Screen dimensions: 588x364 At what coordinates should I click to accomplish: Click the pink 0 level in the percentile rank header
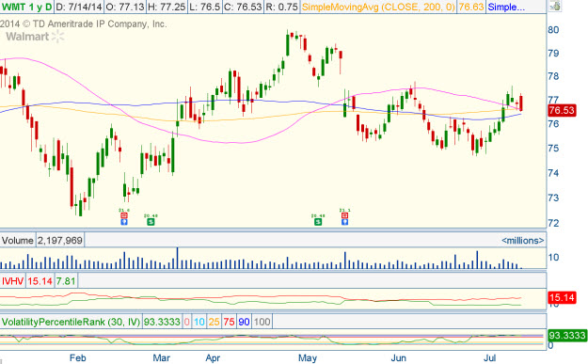pos(187,322)
